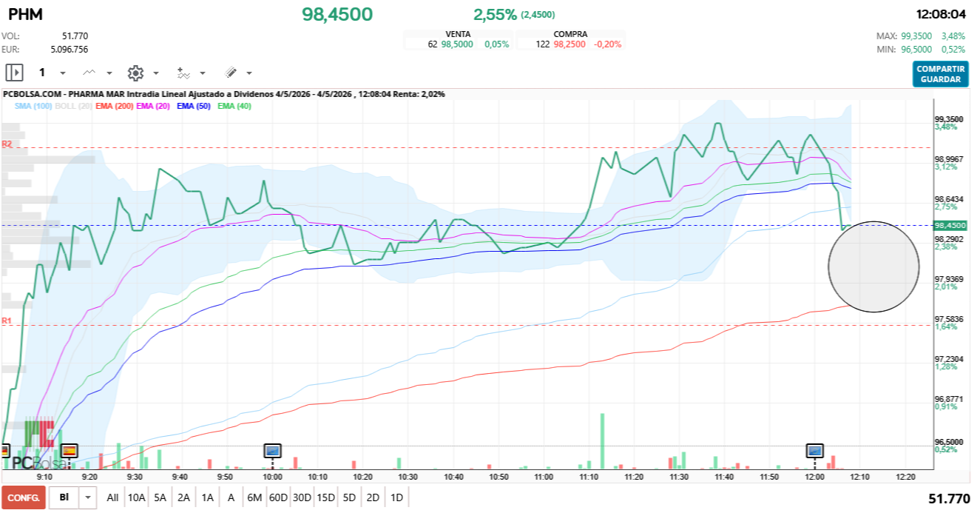Click the 11:10 time axis label
The height and width of the screenshot is (513, 980).
(589, 477)
